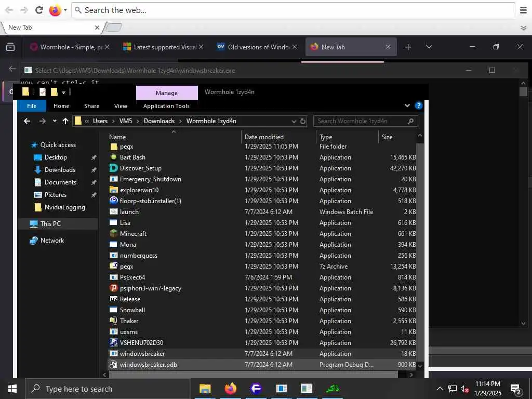This screenshot has width=532, height=399.
Task: Open a new Firefox tab with plus
Action: pos(408,47)
